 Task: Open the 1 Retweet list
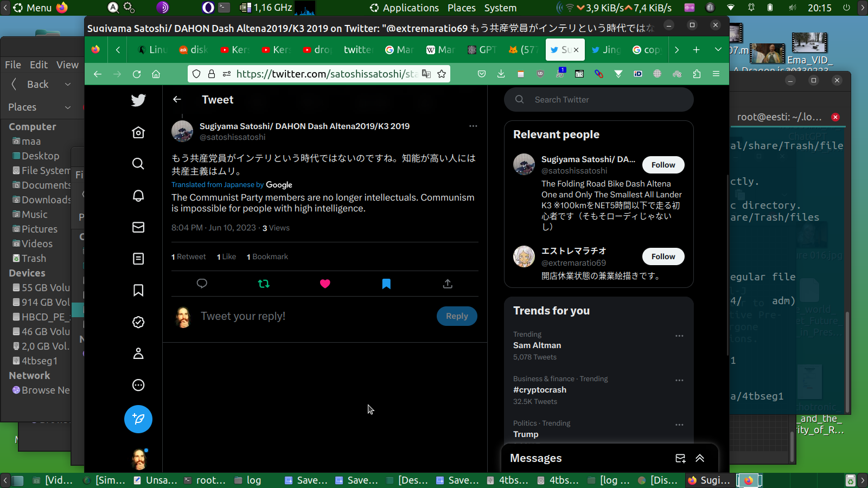point(189,256)
